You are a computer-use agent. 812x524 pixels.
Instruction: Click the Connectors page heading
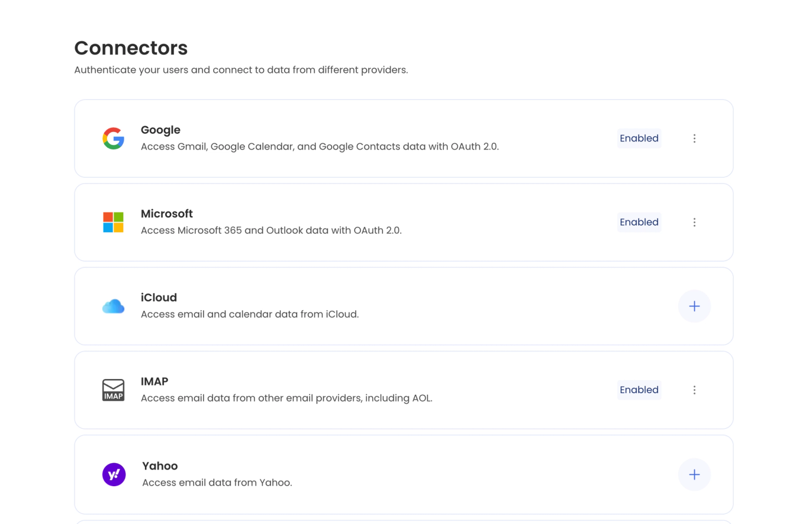131,48
